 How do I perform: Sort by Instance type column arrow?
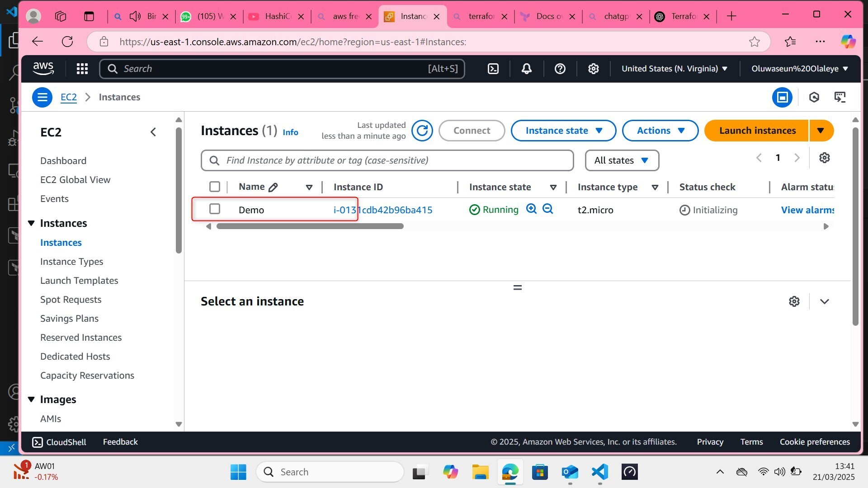pyautogui.click(x=655, y=187)
